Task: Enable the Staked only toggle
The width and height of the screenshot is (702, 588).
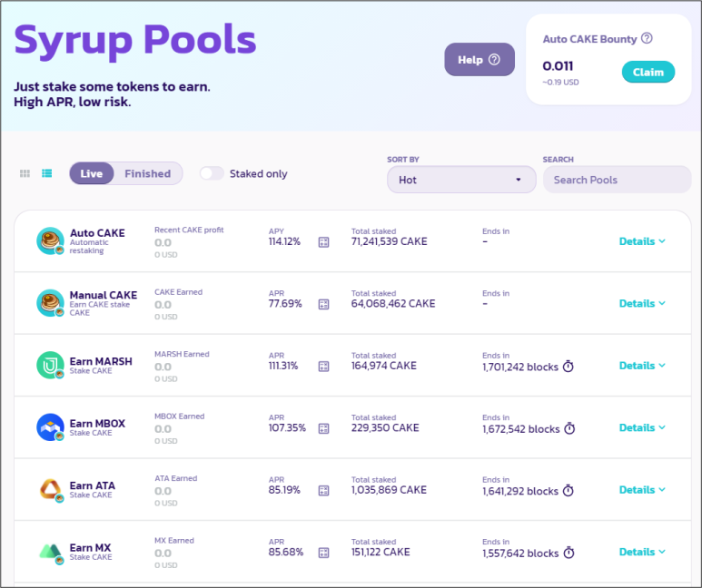Action: pyautogui.click(x=212, y=173)
